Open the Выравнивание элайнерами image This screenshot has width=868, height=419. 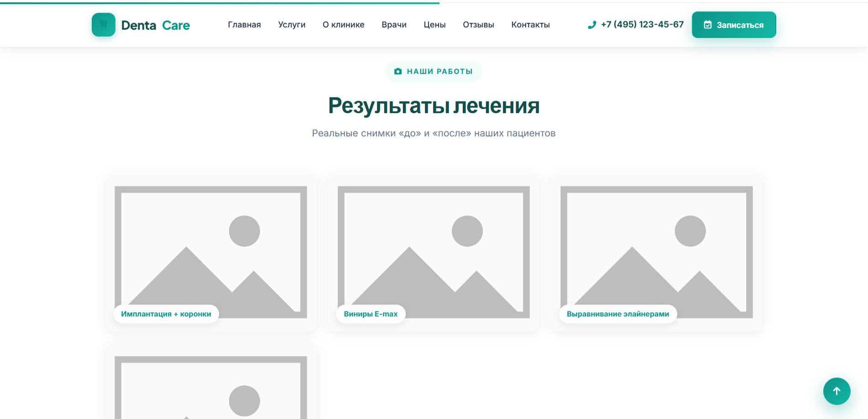click(x=657, y=252)
